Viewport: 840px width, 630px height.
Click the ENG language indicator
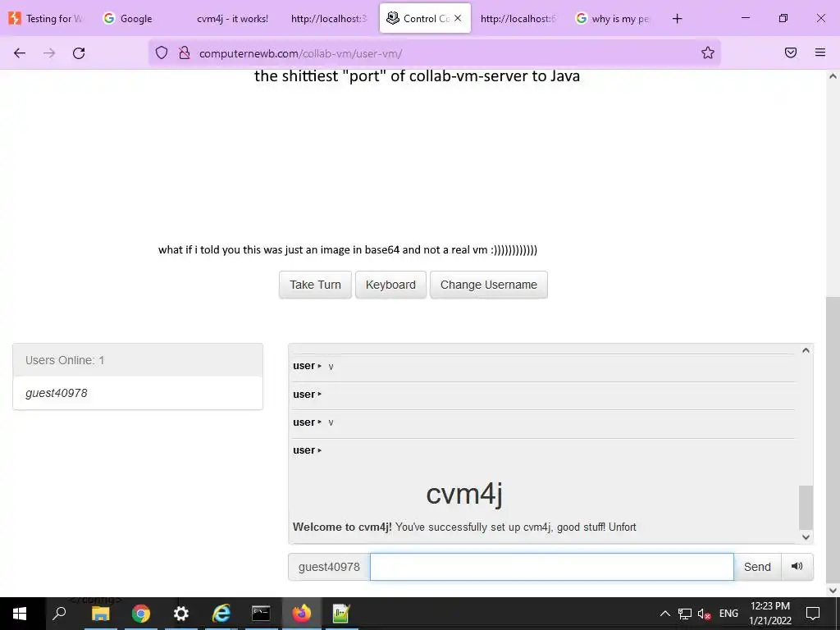tap(728, 614)
